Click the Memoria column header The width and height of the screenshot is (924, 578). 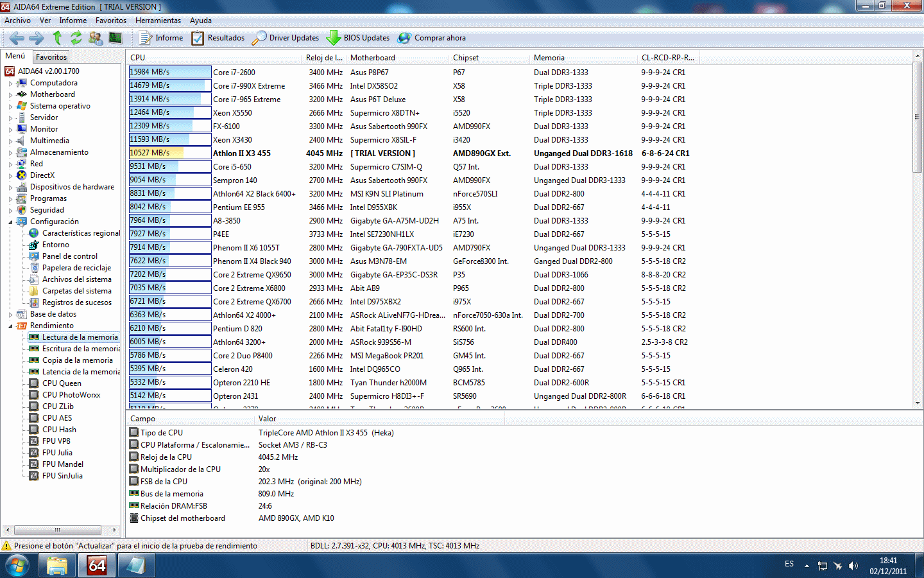[549, 58]
